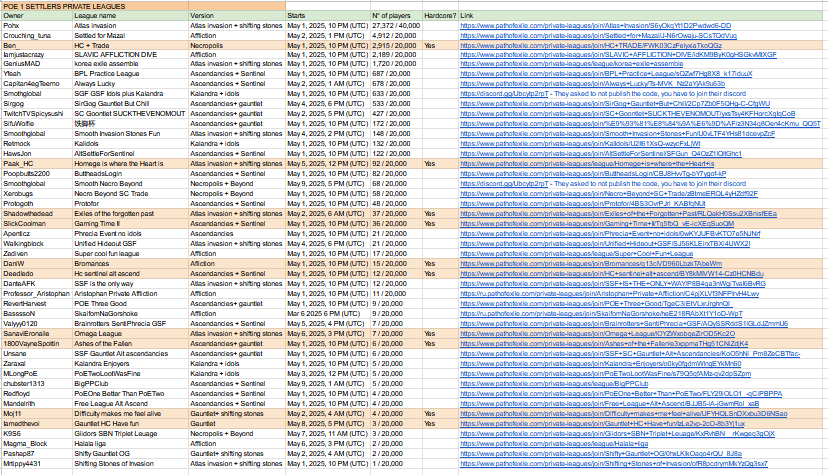This screenshot has height=475, width=828.
Task: Select the 'May 4, 2025, 2 PM (UTC)' cell
Action: [x=328, y=134]
